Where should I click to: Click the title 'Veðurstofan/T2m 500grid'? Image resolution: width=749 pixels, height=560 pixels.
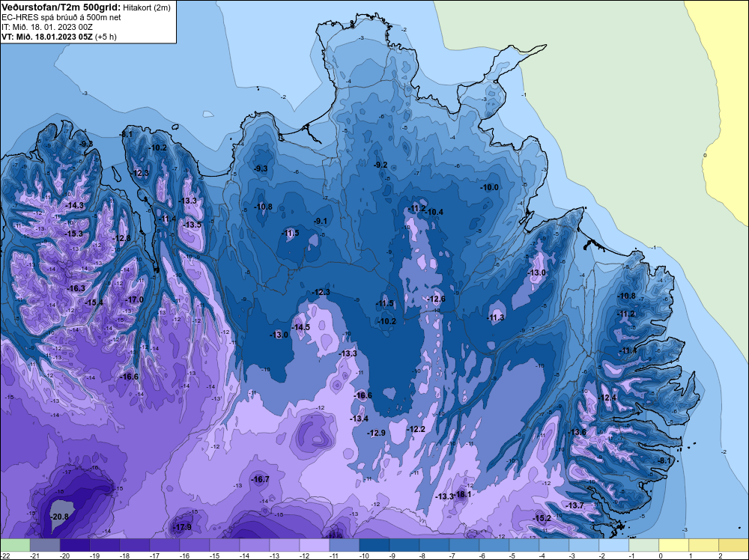pyautogui.click(x=61, y=7)
